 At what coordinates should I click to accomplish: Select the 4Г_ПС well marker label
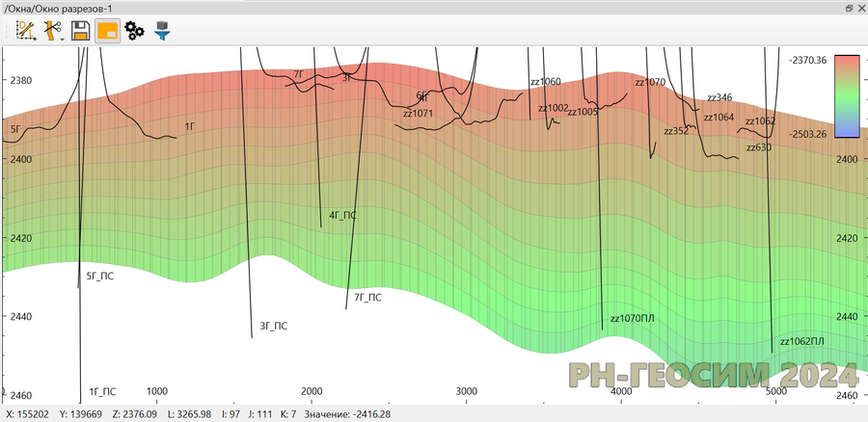(x=342, y=216)
